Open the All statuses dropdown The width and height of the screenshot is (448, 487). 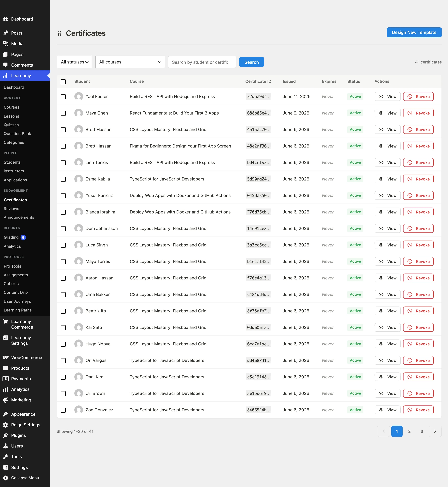[x=74, y=62]
